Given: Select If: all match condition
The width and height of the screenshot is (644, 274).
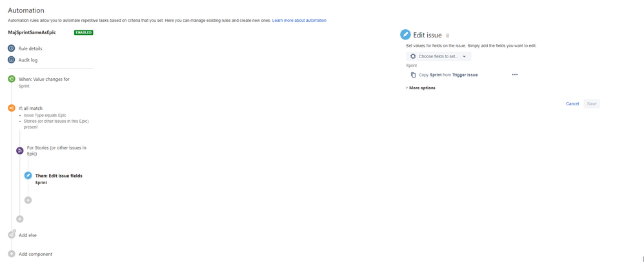Looking at the screenshot, I should click(x=30, y=108).
